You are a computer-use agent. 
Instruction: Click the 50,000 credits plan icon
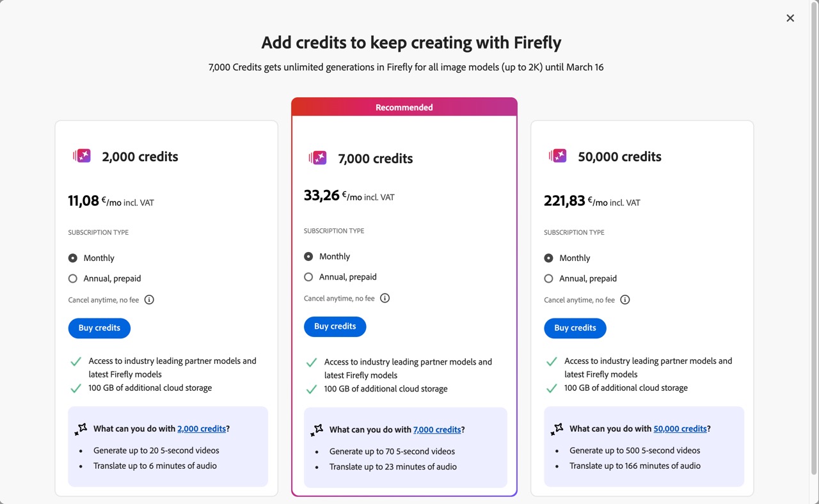558,156
